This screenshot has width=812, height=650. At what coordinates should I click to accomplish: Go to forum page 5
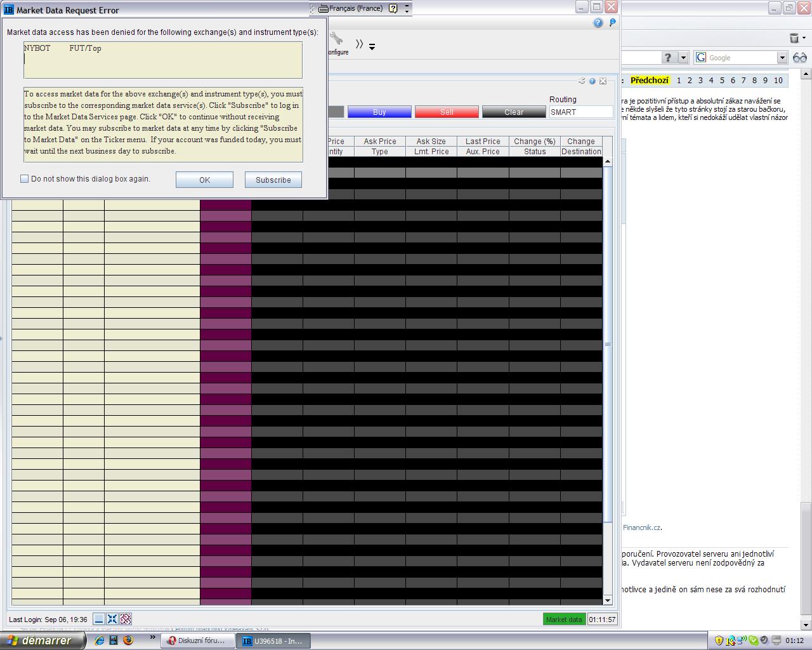coord(722,81)
